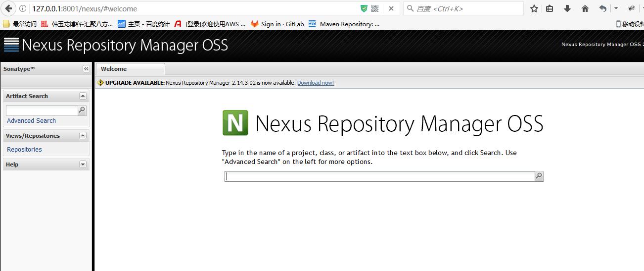Show bookmarks list icon
The width and height of the screenshot is (644, 271).
(x=550, y=8)
